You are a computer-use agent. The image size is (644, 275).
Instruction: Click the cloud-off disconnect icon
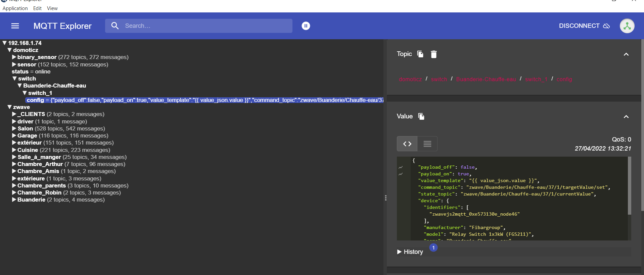coord(606,26)
